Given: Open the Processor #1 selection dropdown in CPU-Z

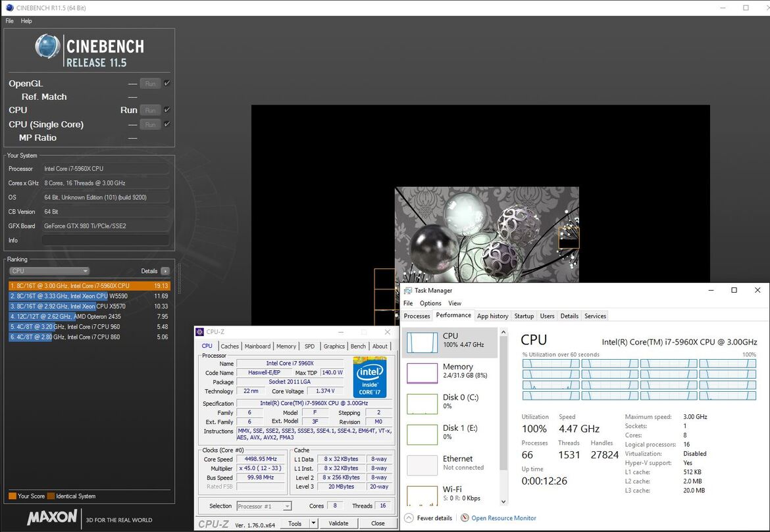Looking at the screenshot, I should click(264, 506).
